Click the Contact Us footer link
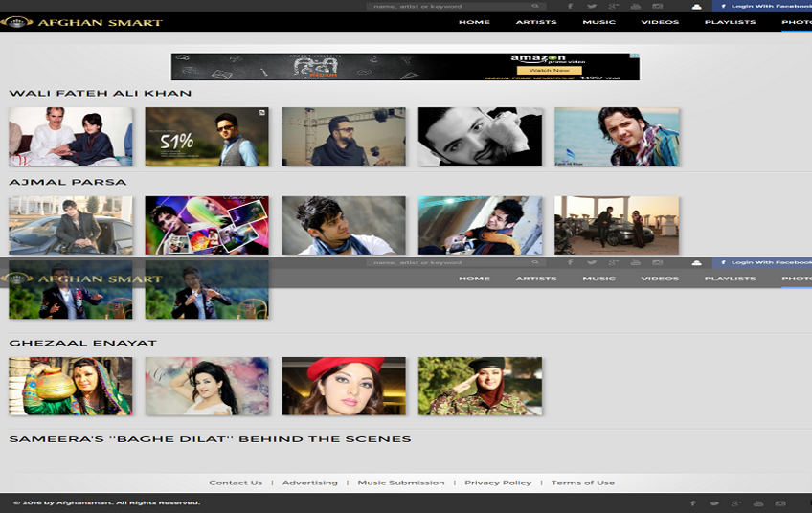 (x=236, y=483)
